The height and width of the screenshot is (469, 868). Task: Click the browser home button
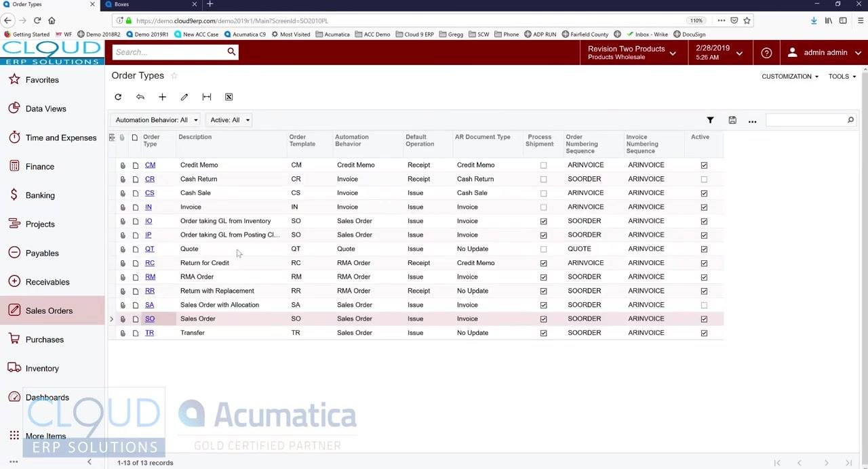point(52,20)
